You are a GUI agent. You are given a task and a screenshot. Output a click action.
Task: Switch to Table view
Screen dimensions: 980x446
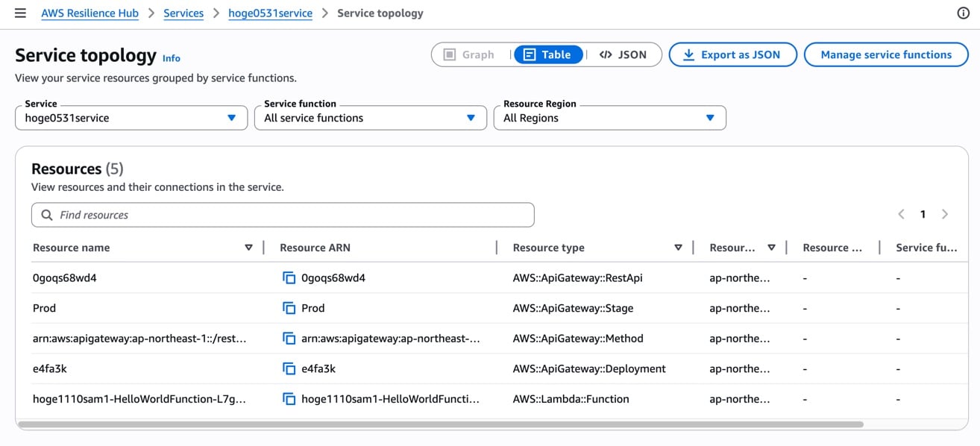pyautogui.click(x=548, y=54)
